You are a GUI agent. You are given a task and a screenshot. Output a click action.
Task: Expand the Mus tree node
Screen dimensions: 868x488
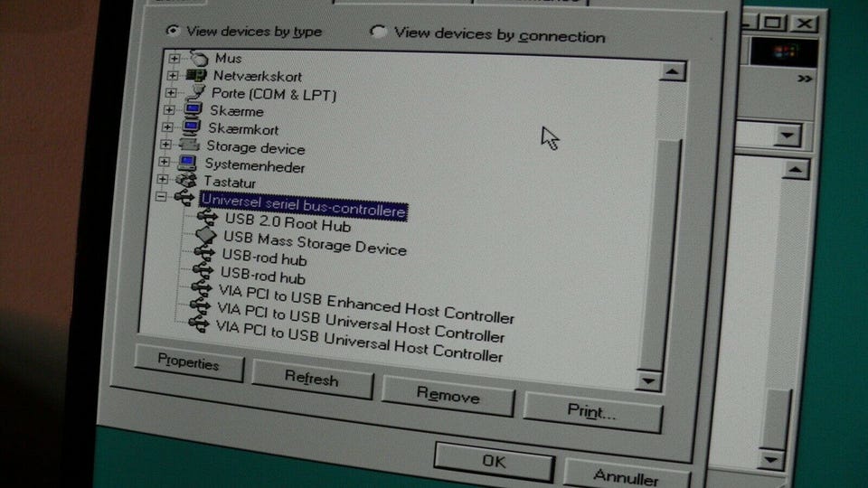point(175,58)
